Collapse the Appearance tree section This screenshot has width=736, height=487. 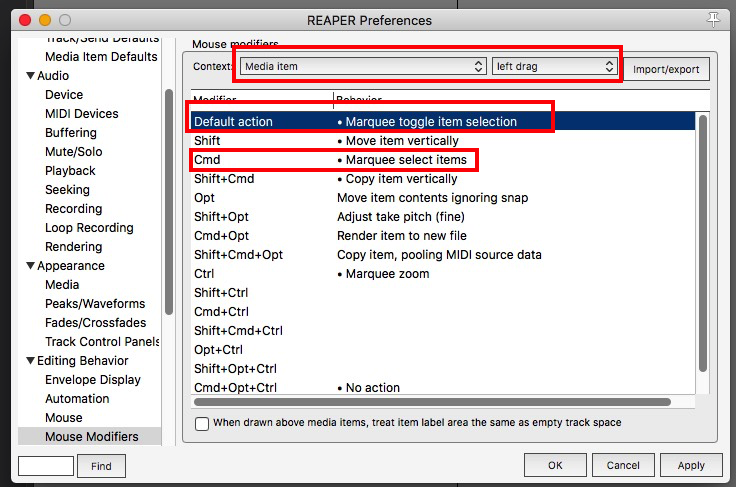coord(31,266)
